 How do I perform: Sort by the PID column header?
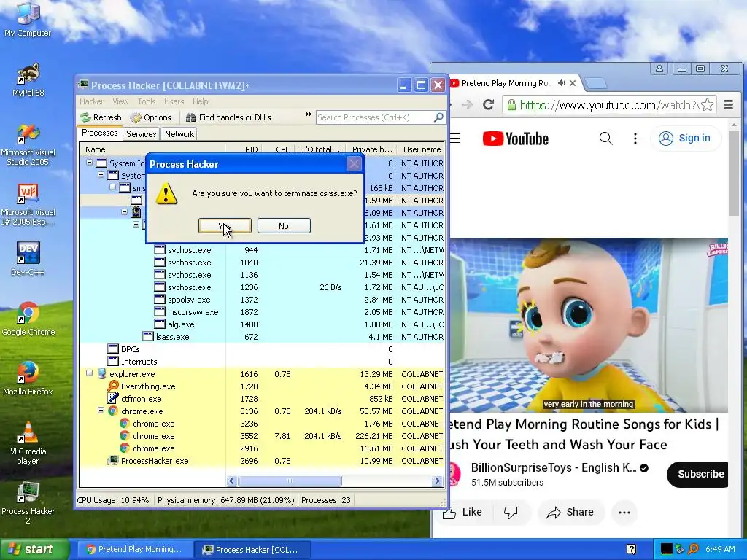click(x=243, y=149)
